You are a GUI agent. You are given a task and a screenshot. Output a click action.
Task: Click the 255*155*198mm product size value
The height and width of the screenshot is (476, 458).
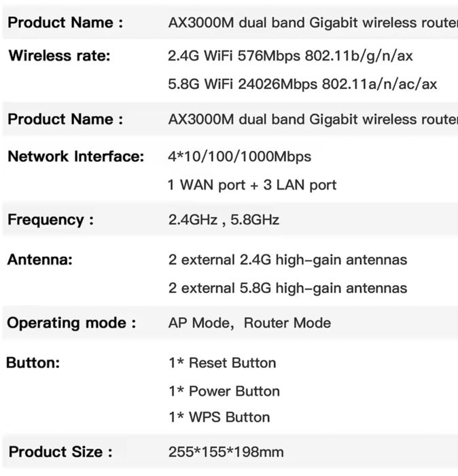[226, 452]
